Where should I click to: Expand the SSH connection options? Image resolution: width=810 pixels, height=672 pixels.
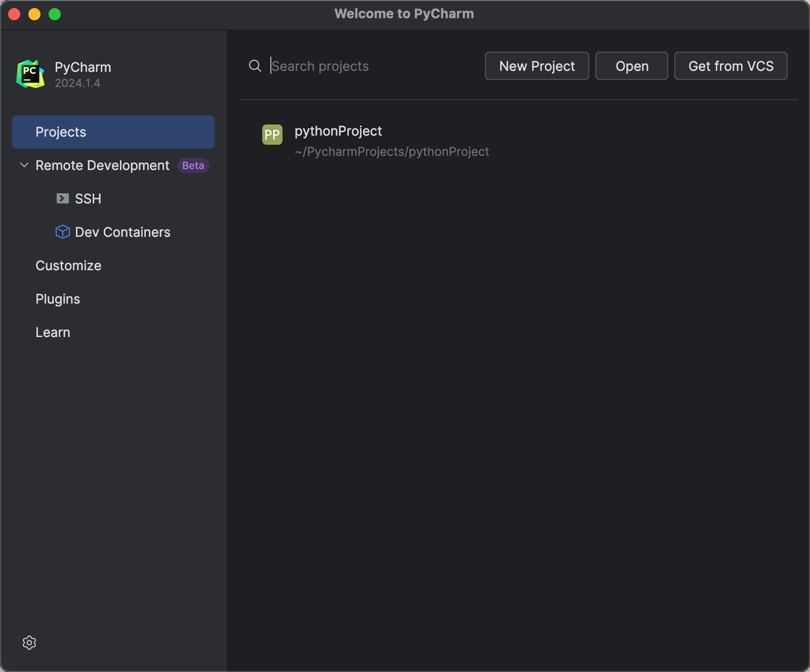point(88,198)
